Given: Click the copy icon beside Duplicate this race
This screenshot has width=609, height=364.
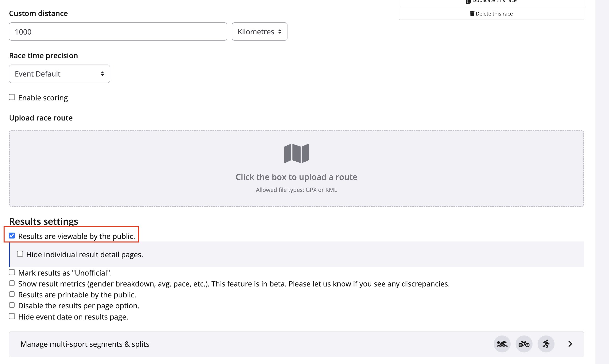Looking at the screenshot, I should (x=468, y=2).
